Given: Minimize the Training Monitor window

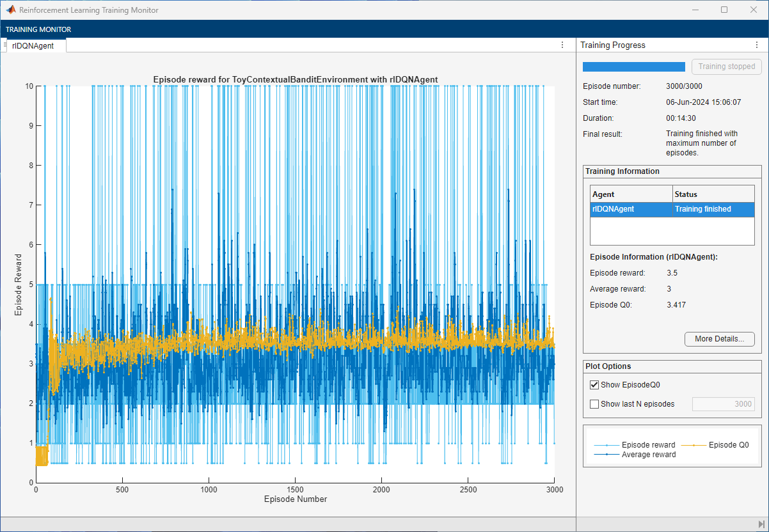Looking at the screenshot, I should point(694,10).
